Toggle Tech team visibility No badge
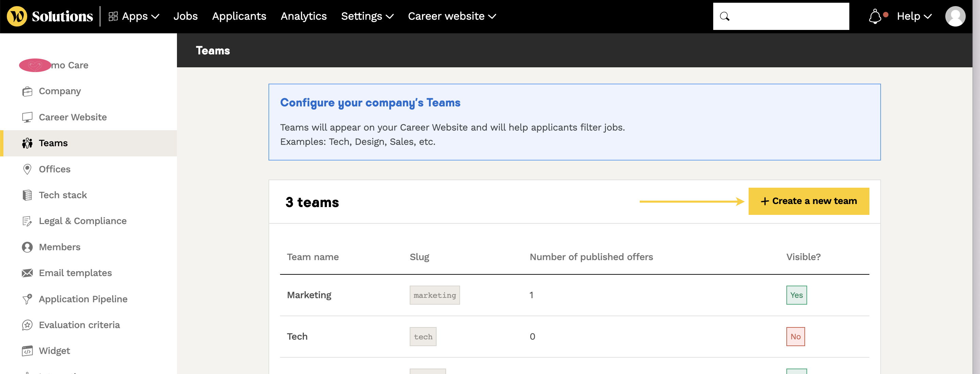The width and height of the screenshot is (980, 374). coord(795,337)
